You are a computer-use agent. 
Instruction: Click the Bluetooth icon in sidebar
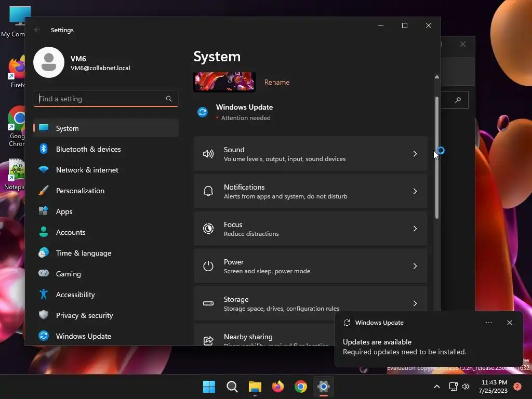(44, 149)
